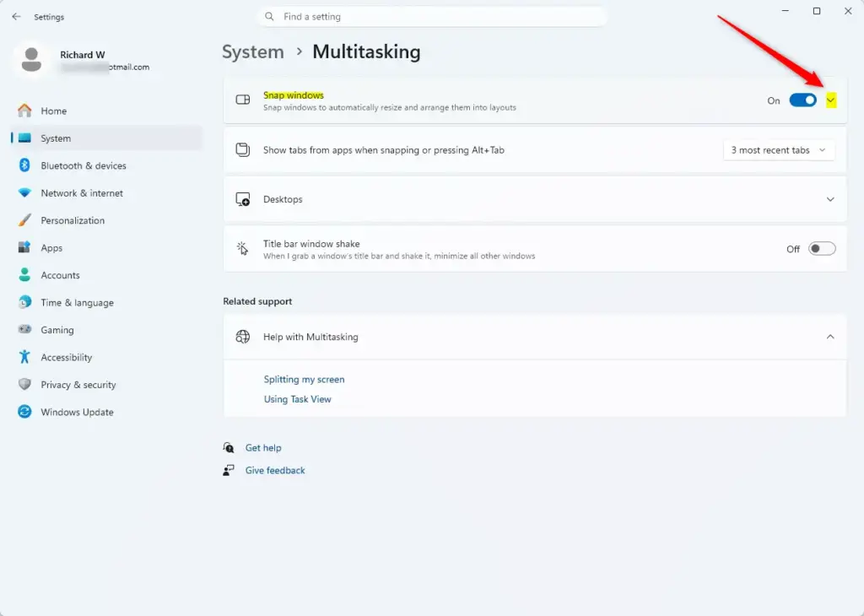The image size is (864, 616).
Task: Click the Richard W account name
Action: 83,55
